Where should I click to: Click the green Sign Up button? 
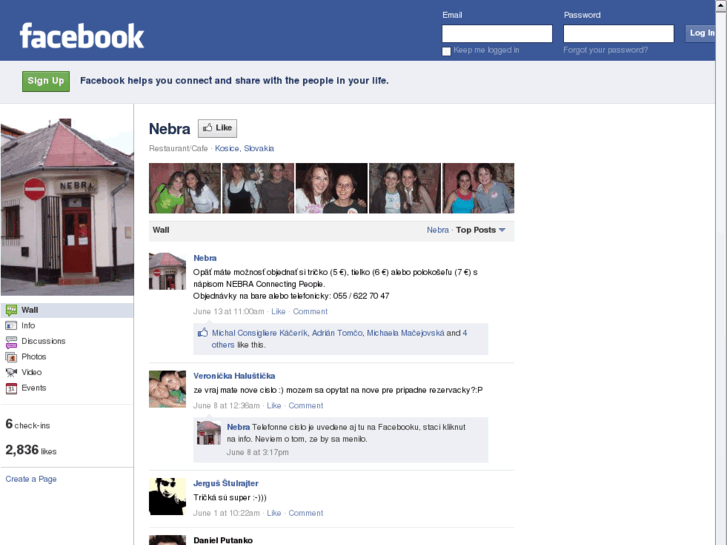pyautogui.click(x=46, y=81)
